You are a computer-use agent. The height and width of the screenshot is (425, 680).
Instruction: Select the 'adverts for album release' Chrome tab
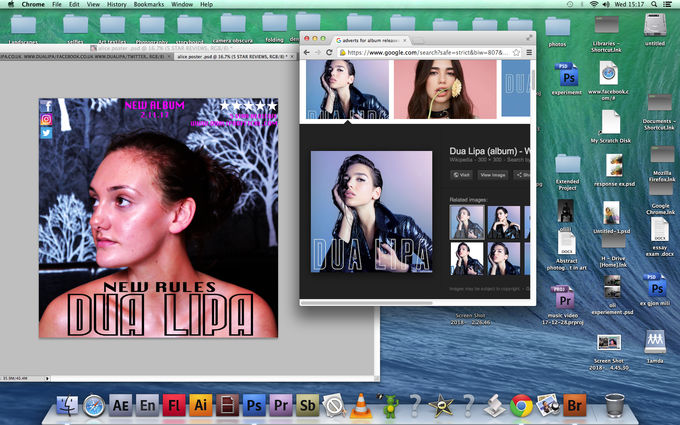click(371, 40)
